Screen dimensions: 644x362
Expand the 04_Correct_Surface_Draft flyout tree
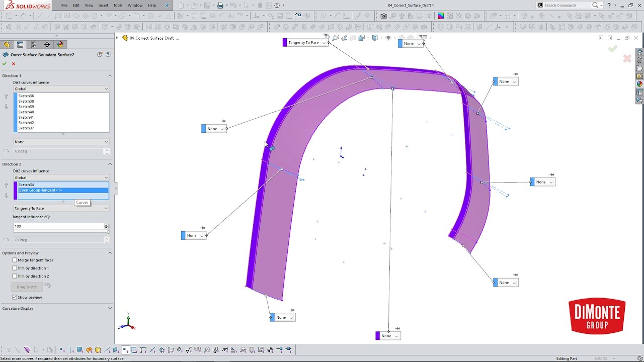coord(117,38)
